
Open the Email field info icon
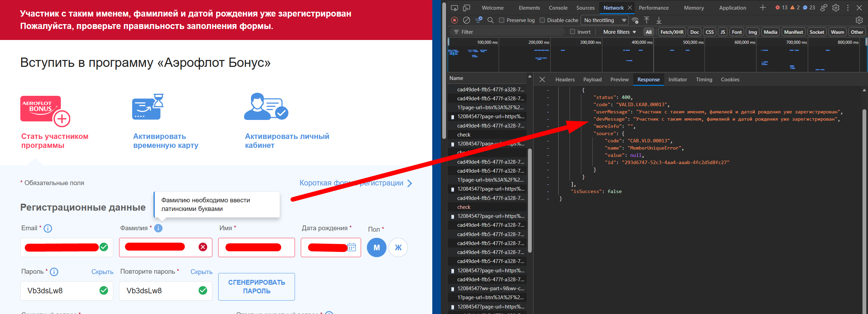coord(48,229)
